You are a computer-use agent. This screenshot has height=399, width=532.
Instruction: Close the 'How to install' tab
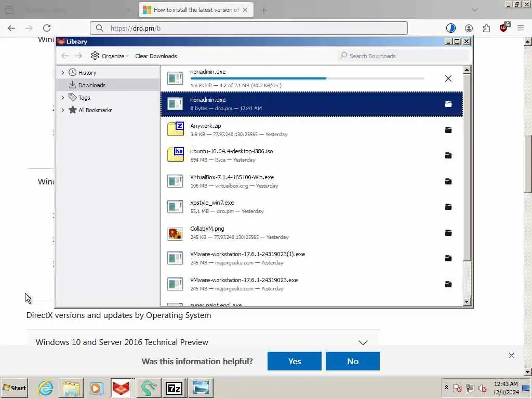[245, 10]
